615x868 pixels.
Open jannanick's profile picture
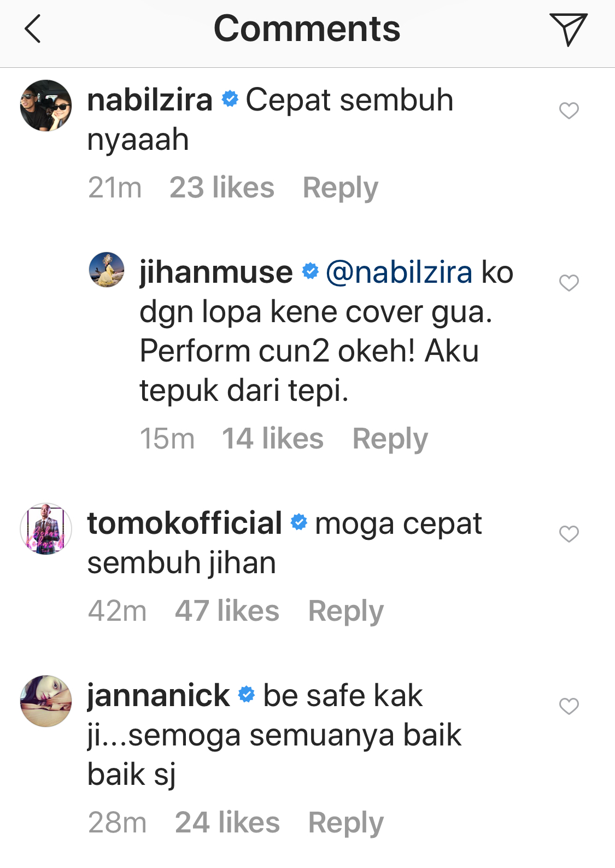point(46,701)
